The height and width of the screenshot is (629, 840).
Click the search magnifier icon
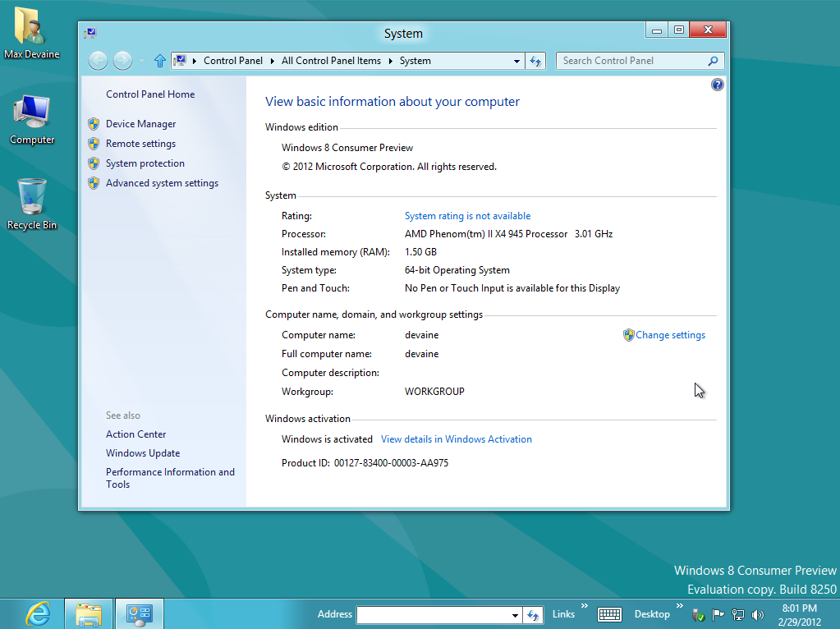tap(713, 61)
